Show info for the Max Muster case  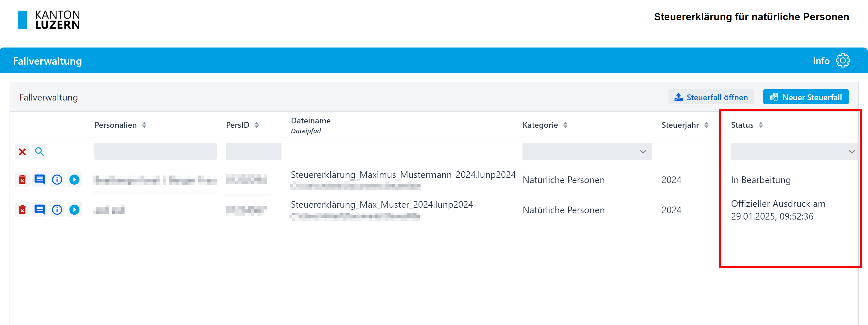[57, 210]
